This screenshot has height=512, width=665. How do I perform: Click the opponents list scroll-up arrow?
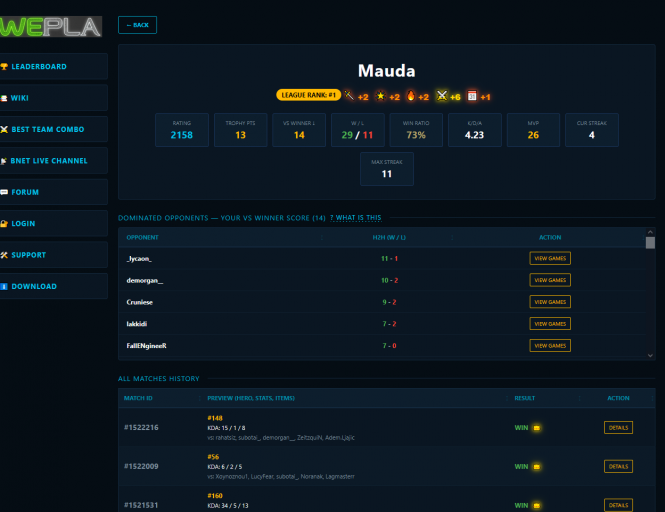tap(650, 232)
